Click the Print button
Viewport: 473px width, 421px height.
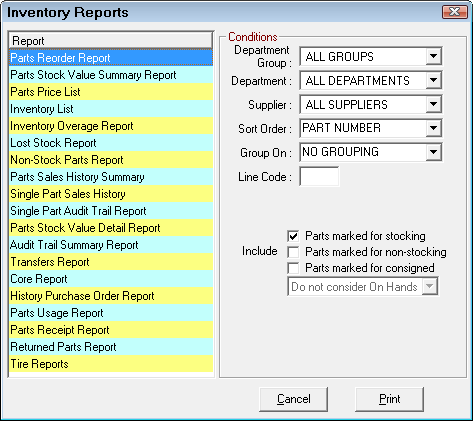389,399
